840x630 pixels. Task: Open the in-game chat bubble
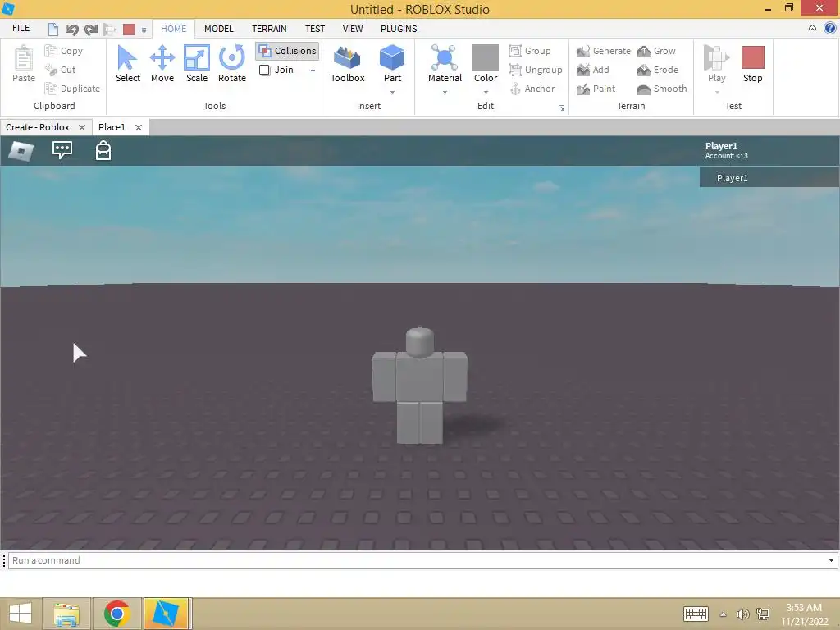click(x=62, y=150)
